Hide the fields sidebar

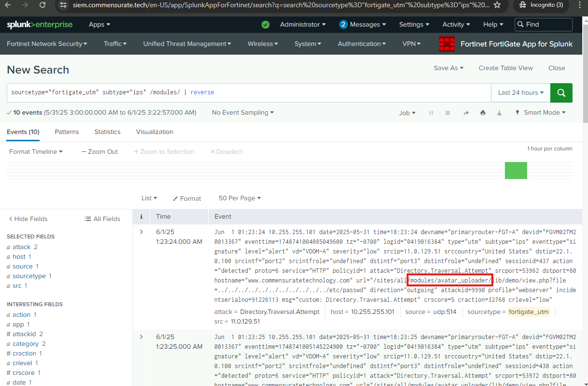pyautogui.click(x=28, y=219)
